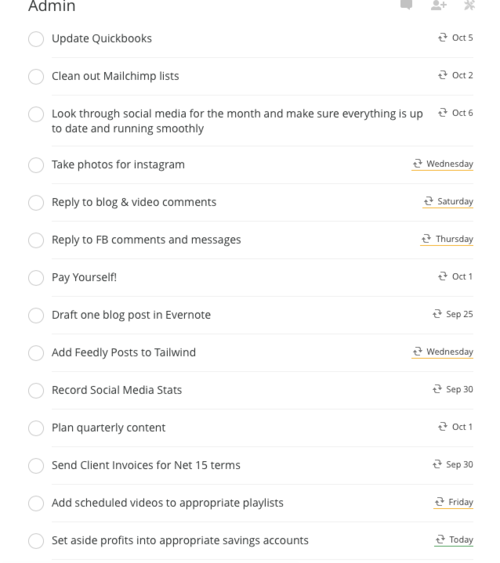Select Send Client Invoices for Net 15 terms

146,465
